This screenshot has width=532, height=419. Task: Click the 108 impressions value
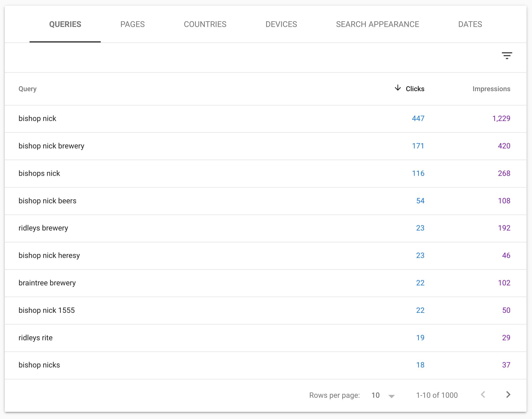[504, 201]
